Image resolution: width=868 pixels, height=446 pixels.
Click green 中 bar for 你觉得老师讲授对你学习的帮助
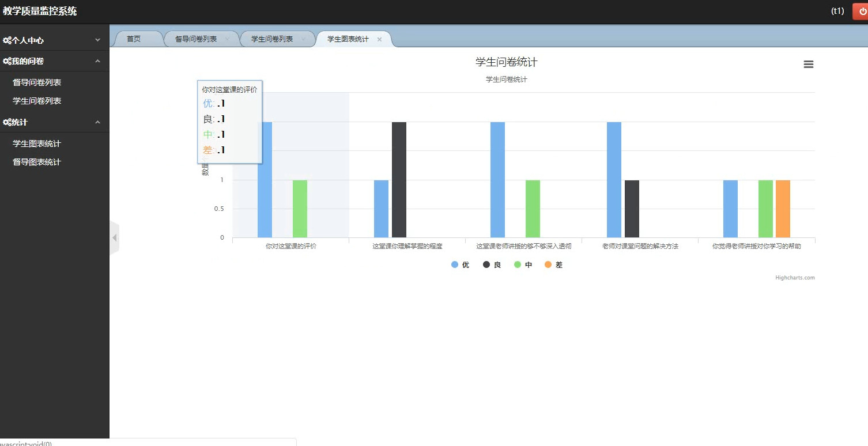(x=765, y=209)
